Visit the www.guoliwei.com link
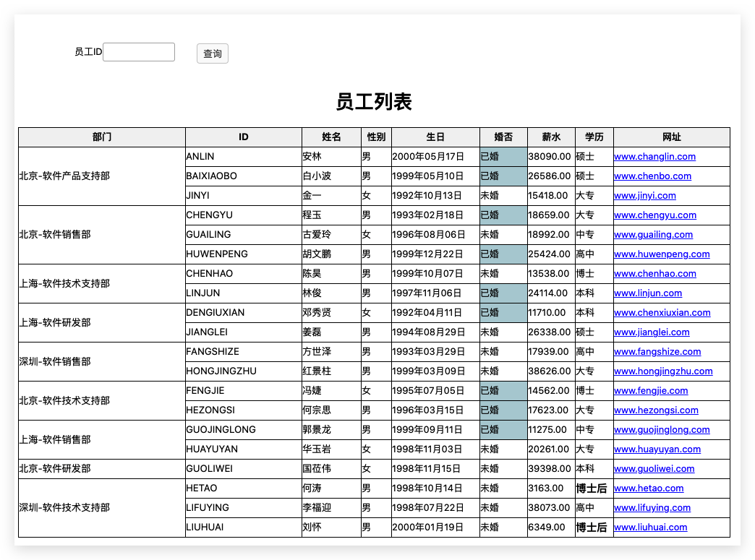 point(654,468)
